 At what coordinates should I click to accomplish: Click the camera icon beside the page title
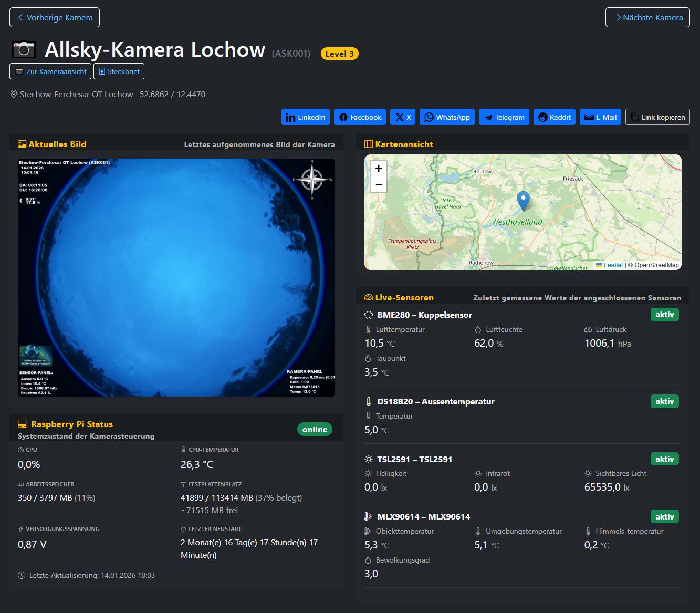(23, 49)
